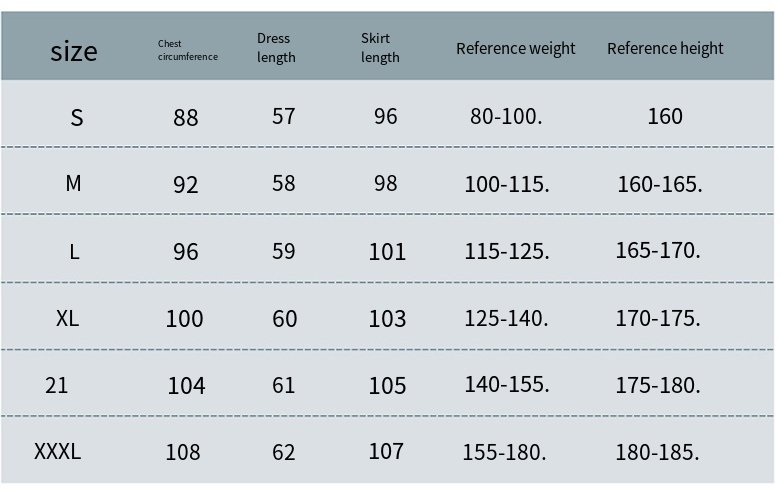Select the XXXL size row label

coord(58,451)
